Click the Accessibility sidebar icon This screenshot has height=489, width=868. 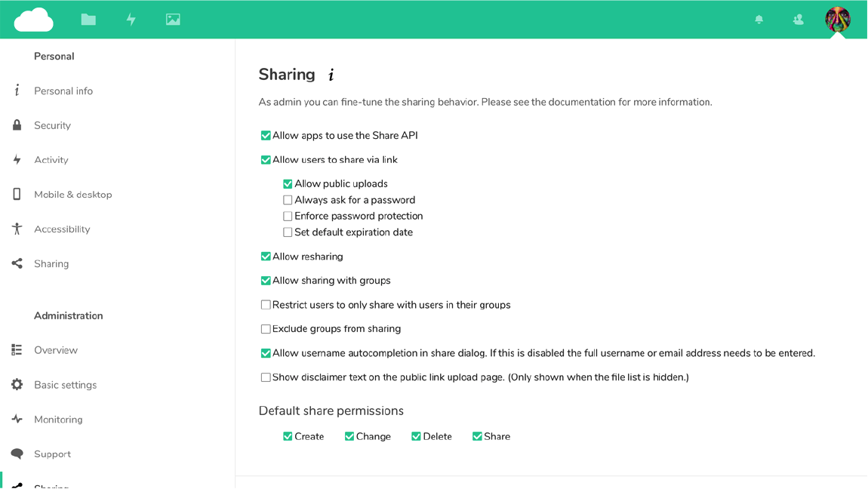17,229
